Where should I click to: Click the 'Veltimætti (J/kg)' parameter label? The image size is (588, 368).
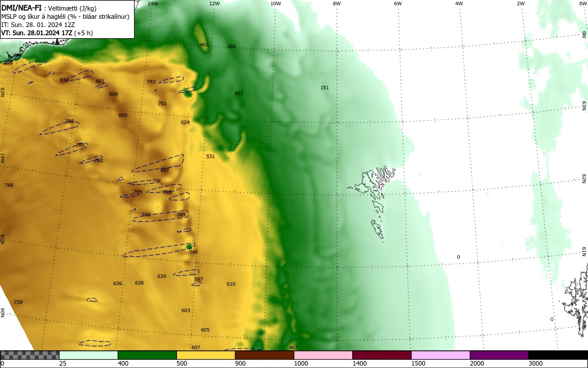[x=72, y=8]
